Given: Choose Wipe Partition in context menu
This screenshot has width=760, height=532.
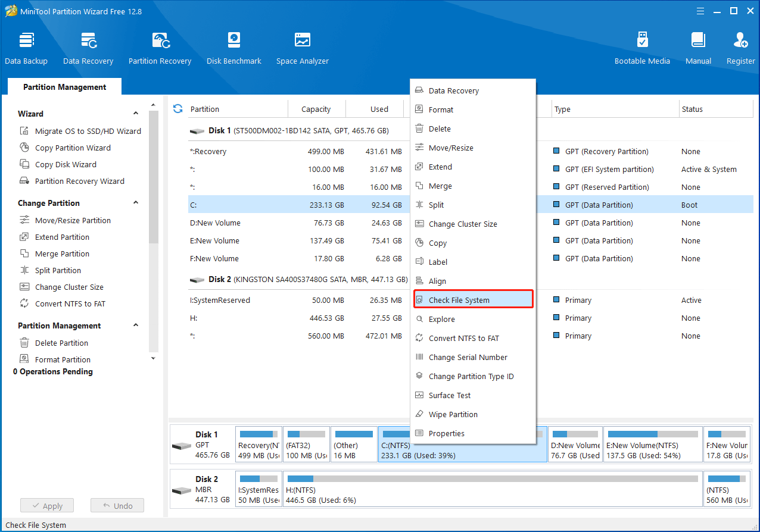Looking at the screenshot, I should (x=473, y=414).
